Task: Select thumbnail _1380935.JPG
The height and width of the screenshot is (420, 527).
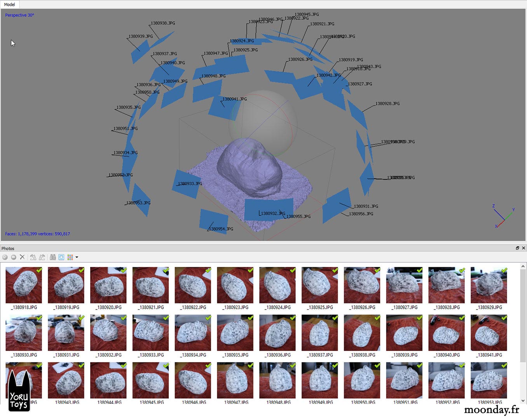Action: 235,333
